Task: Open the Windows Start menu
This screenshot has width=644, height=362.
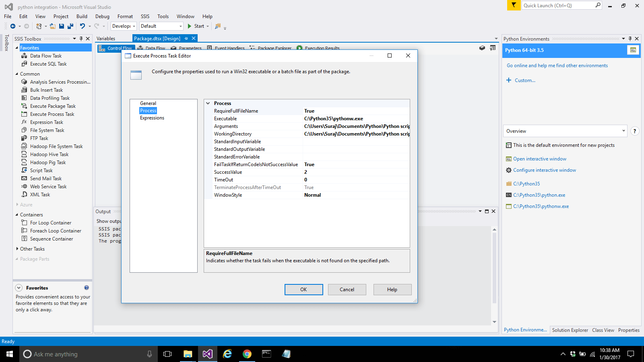Action: point(10,354)
